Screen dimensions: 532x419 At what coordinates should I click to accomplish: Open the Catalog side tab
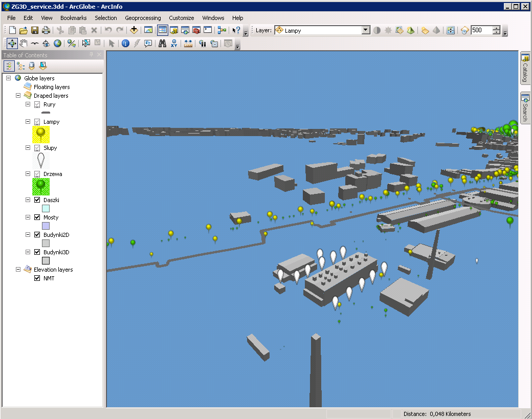(525, 68)
